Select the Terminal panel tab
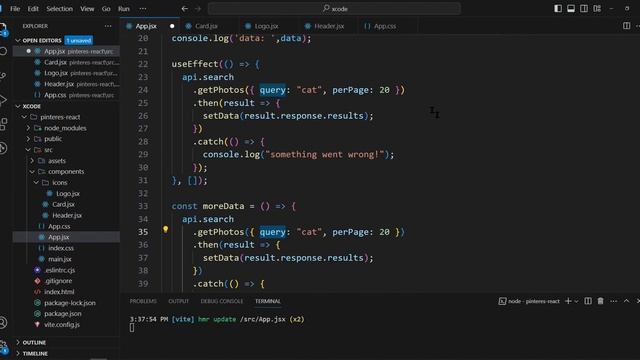640x360 pixels. pyautogui.click(x=268, y=301)
